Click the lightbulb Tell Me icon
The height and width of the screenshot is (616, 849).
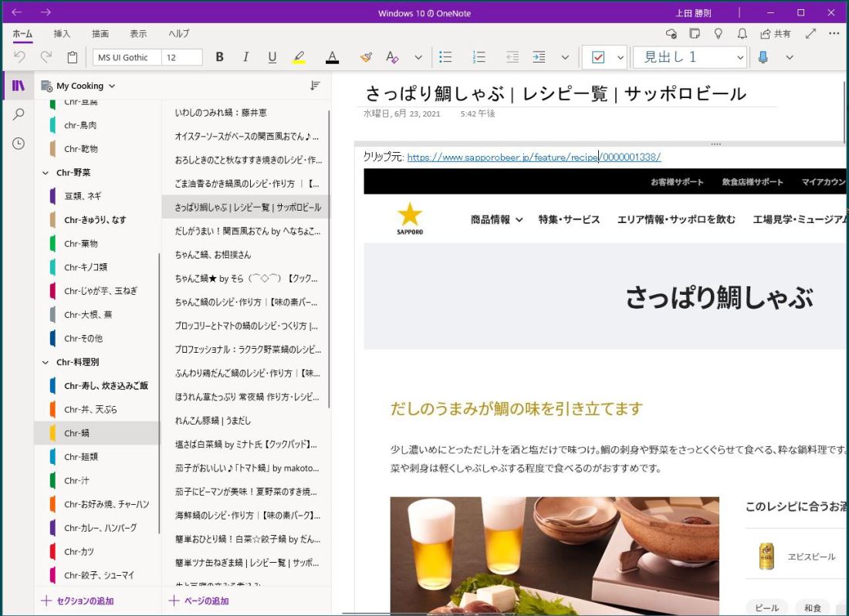tap(719, 33)
